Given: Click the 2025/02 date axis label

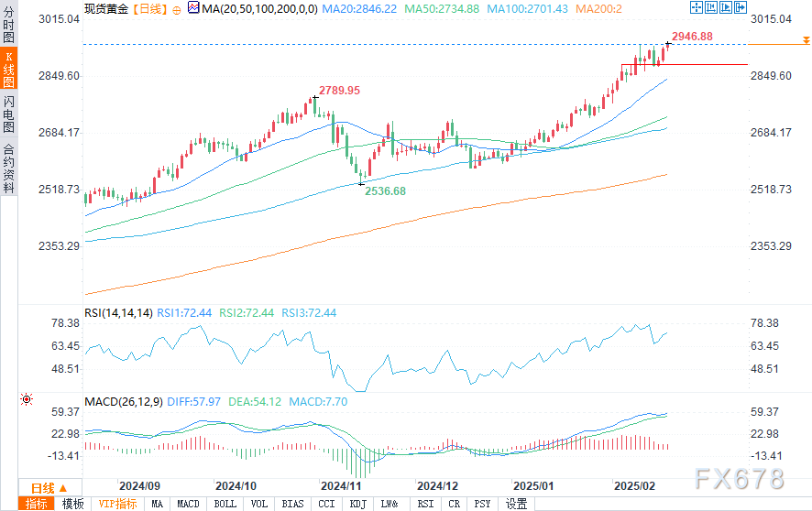Looking at the screenshot, I should (634, 486).
